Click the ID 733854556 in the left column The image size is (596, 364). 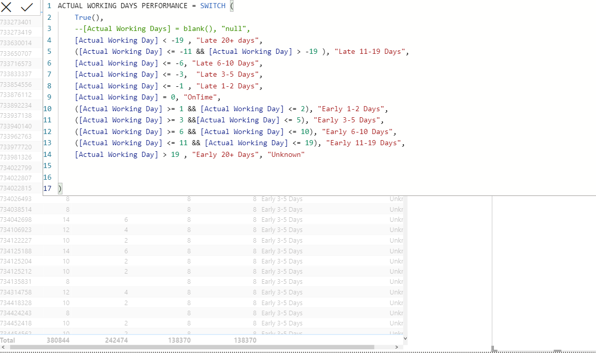click(x=16, y=84)
